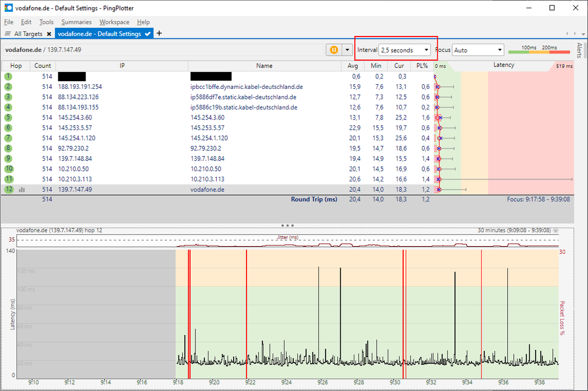Click the bar chart icon on hop 12
Image resolution: width=588 pixels, height=391 pixels.
pos(22,189)
